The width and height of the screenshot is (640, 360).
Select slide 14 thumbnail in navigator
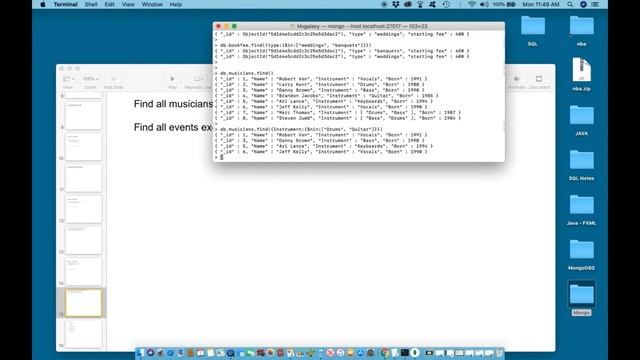tap(83, 272)
